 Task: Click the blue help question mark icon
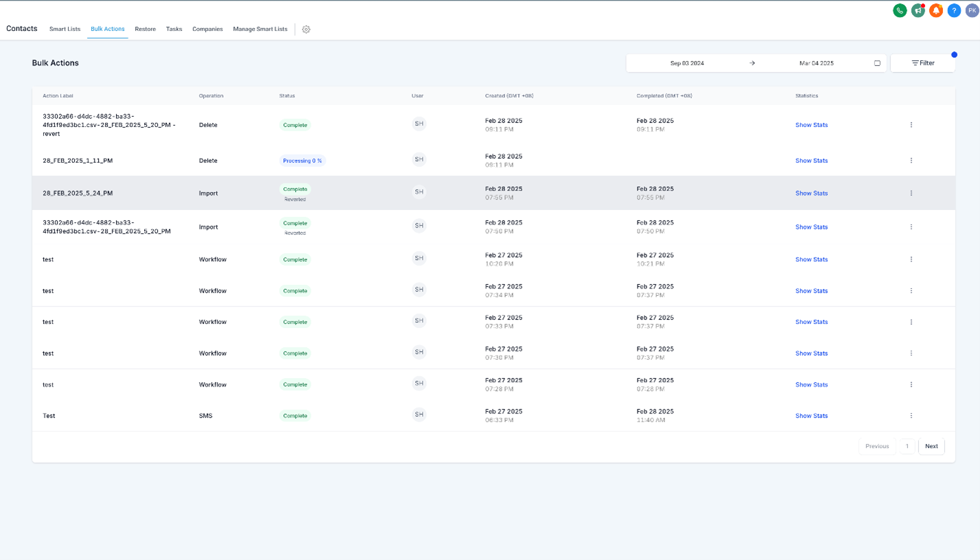coord(954,10)
